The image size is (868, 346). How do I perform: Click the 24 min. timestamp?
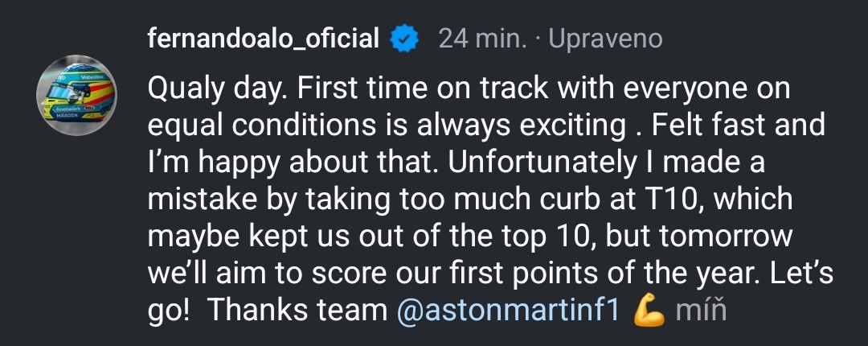482,39
